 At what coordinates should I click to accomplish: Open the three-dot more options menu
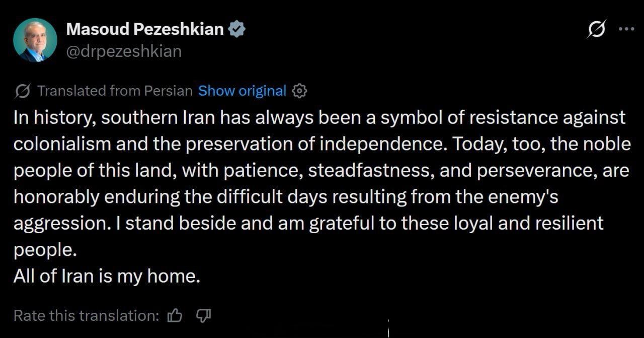coord(626,29)
